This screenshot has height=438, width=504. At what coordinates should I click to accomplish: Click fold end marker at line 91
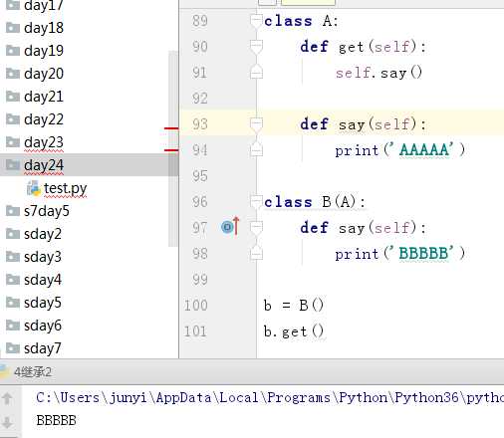pyautogui.click(x=256, y=72)
